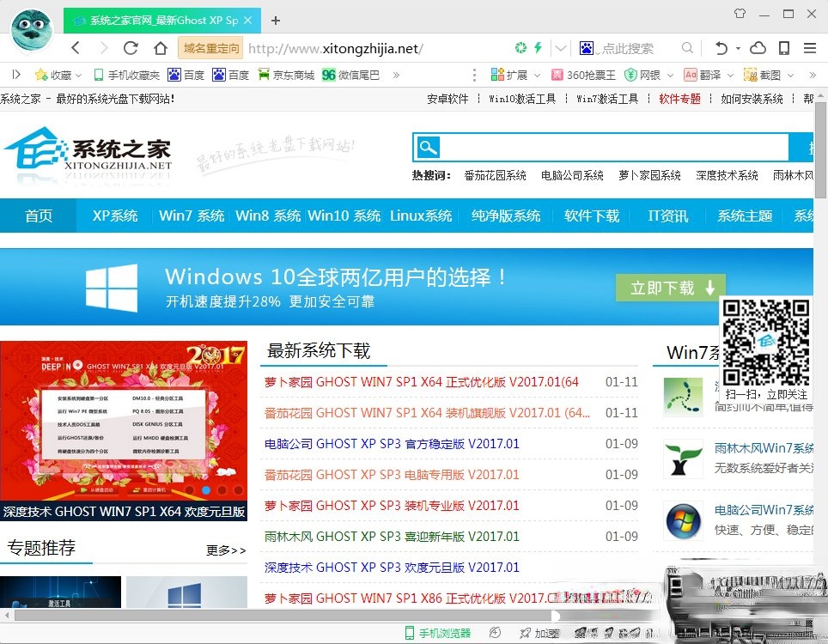
Task: Click the 域名重定向 badge in the address bar
Action: coord(210,48)
